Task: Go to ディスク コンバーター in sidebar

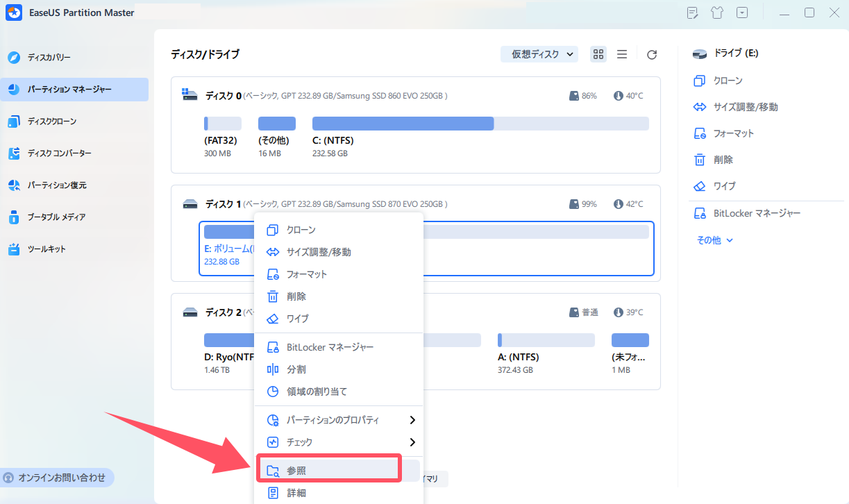Action: (x=59, y=153)
